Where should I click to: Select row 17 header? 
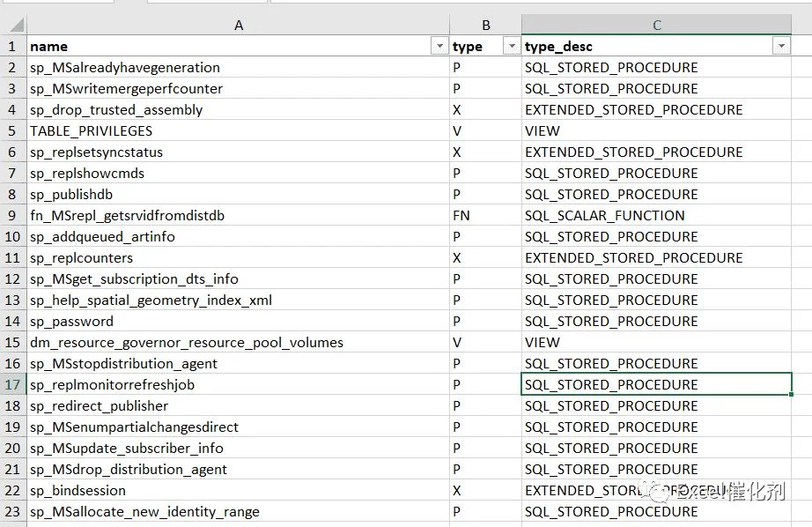pos(12,385)
